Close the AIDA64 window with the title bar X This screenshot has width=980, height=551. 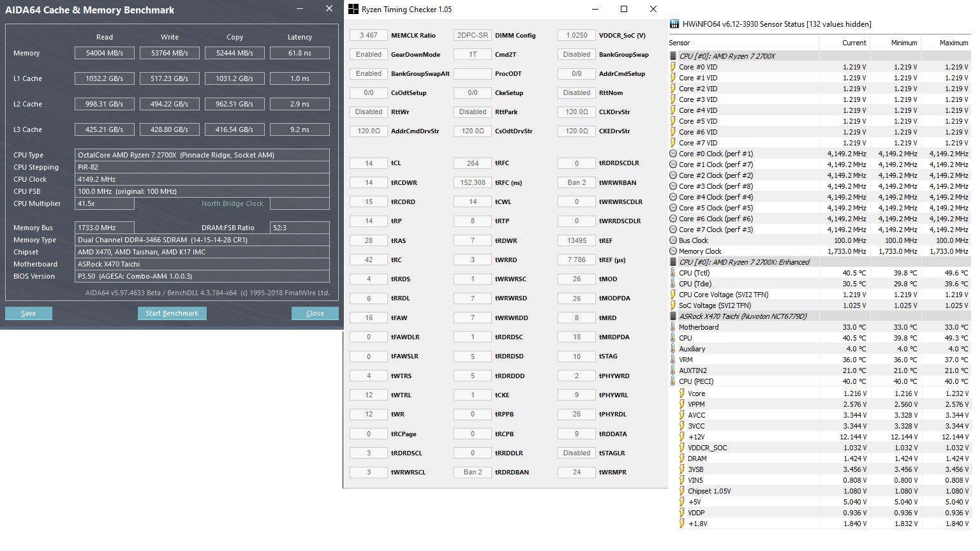coord(329,9)
